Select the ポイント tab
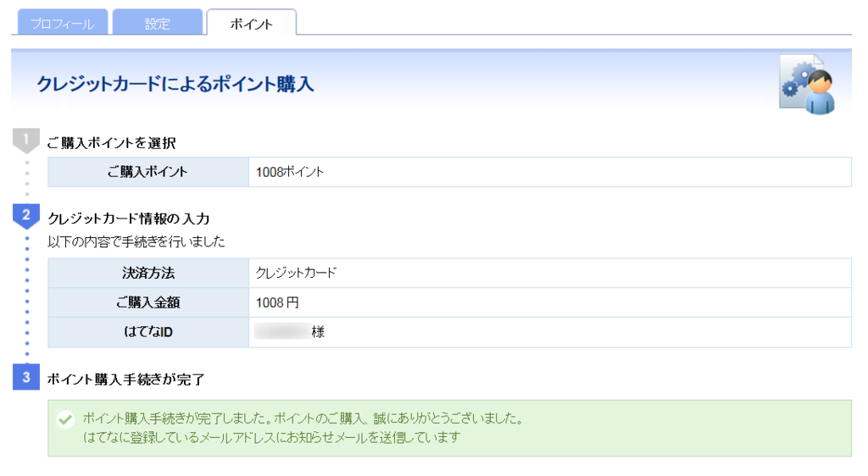Image resolution: width=868 pixels, height=476 pixels. (251, 23)
